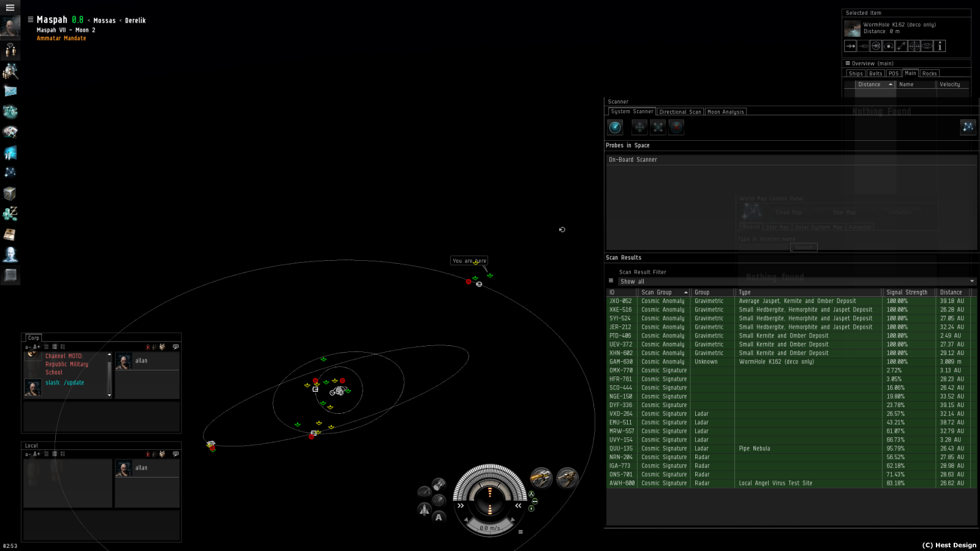
Task: Click Derelik region link
Action: pyautogui.click(x=135, y=21)
